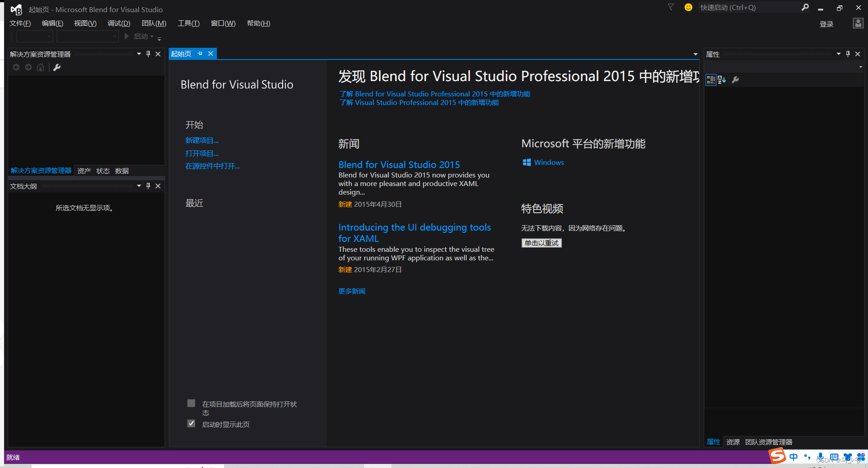Uncheck show this page on startup
Screen dimensions: 868x468
click(x=191, y=423)
